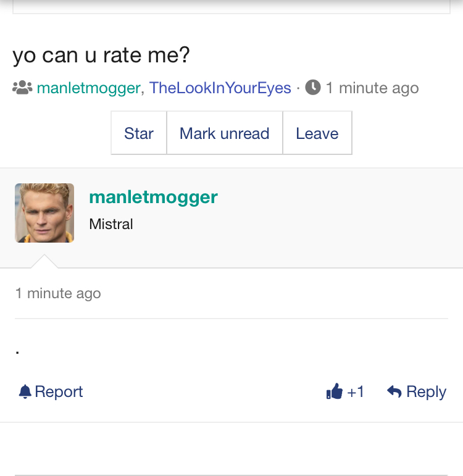The width and height of the screenshot is (463, 476).
Task: Click the thumbs-up like icon
Action: [334, 391]
